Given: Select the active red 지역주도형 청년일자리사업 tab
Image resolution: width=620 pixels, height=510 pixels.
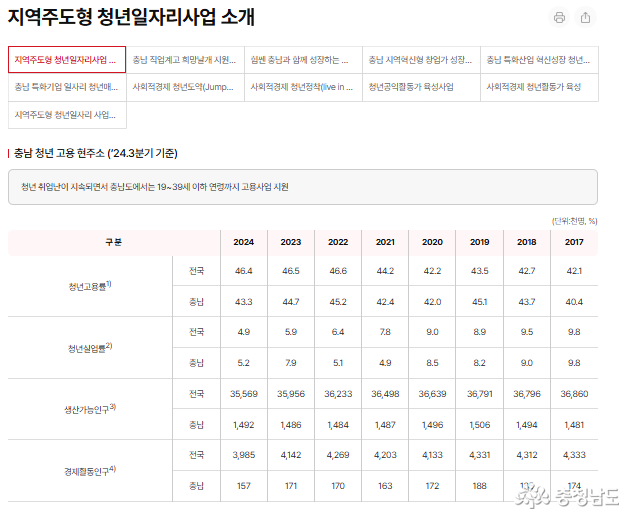Looking at the screenshot, I should click(67, 60).
